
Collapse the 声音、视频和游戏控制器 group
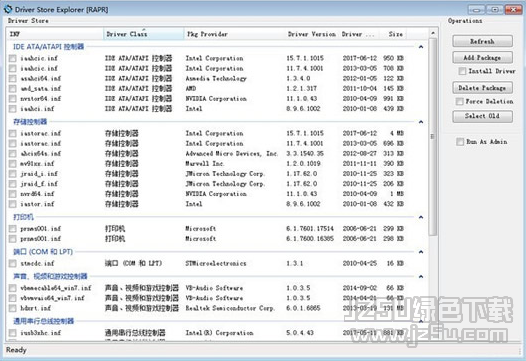pos(421,276)
